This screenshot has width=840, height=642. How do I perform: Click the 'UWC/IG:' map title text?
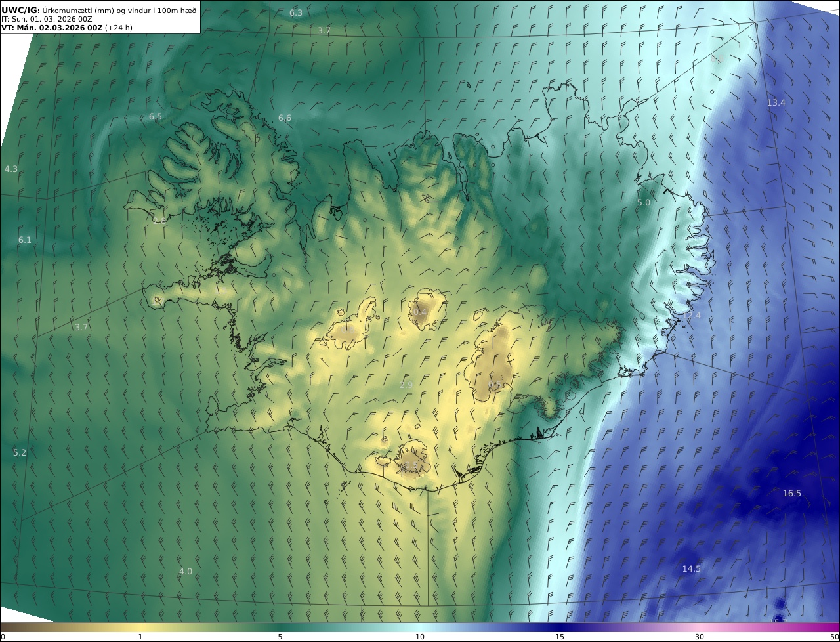[21, 10]
